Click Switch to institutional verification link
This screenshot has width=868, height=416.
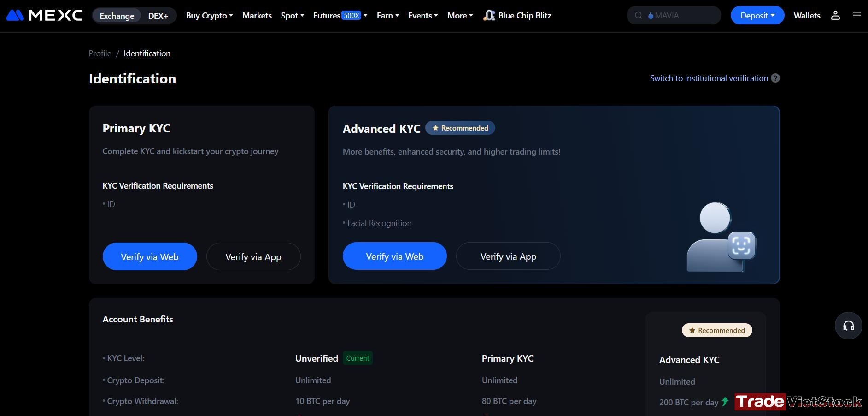click(x=709, y=78)
